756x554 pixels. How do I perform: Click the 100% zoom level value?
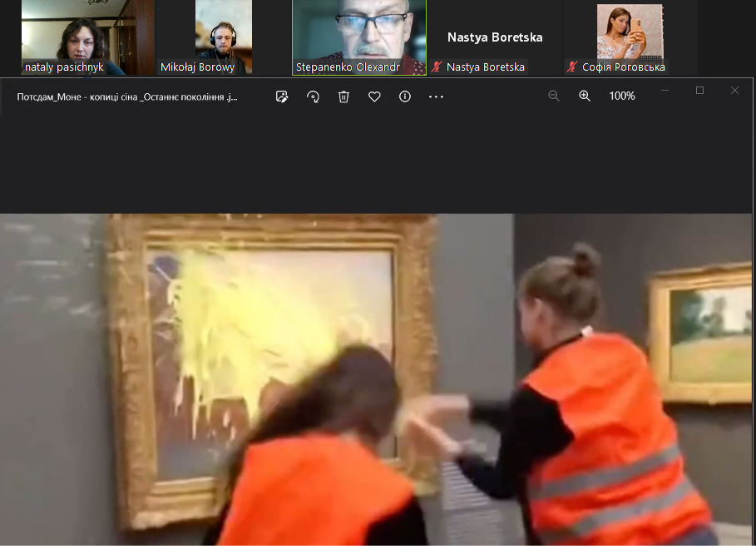pyautogui.click(x=622, y=96)
